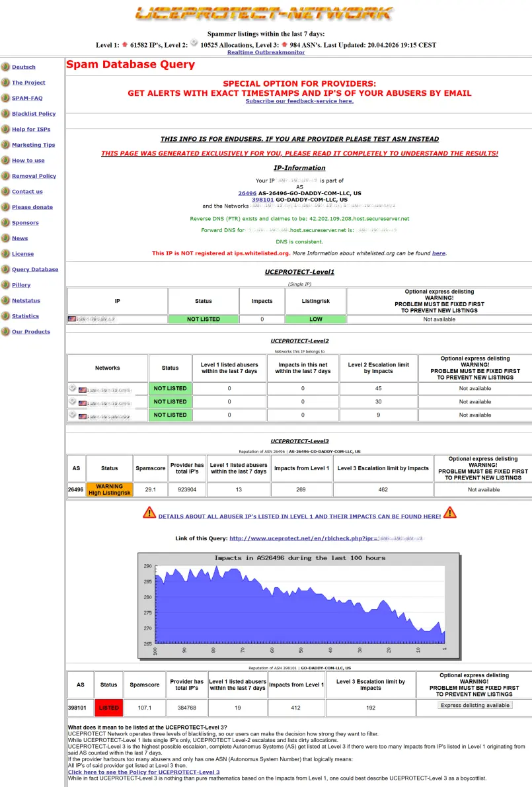Open ASN 398101 link
This screenshot has width=532, height=787.
pyautogui.click(x=263, y=200)
